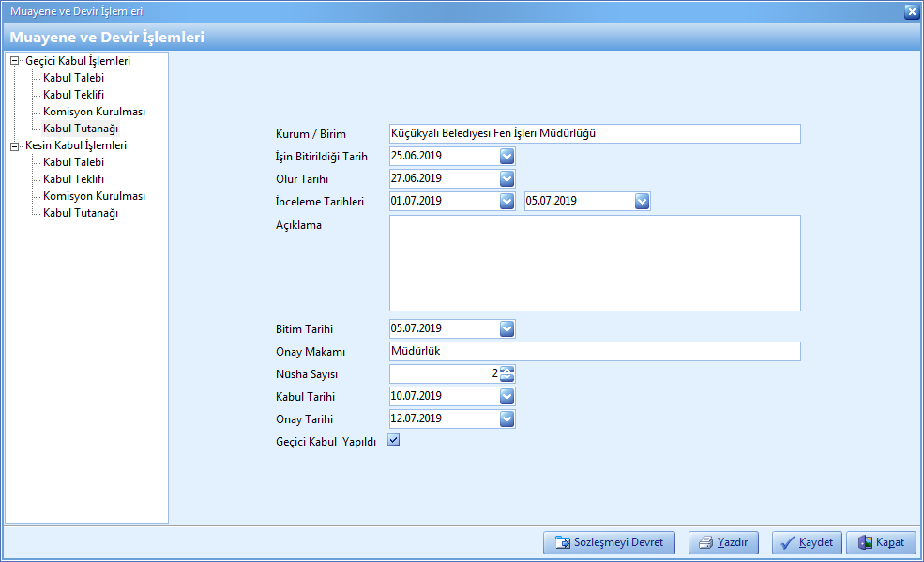Collapse the Geçici Kabul İşlemleri tree node
924x562 pixels.
[x=14, y=61]
